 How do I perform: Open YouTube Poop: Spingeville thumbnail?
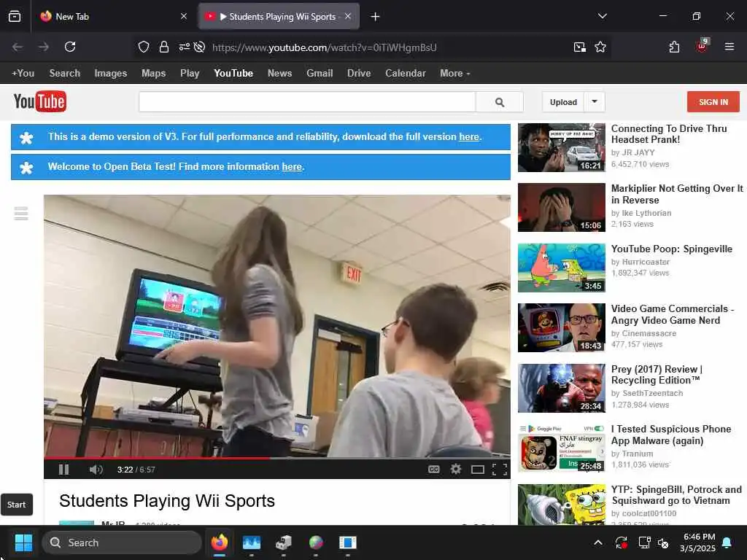click(x=562, y=268)
